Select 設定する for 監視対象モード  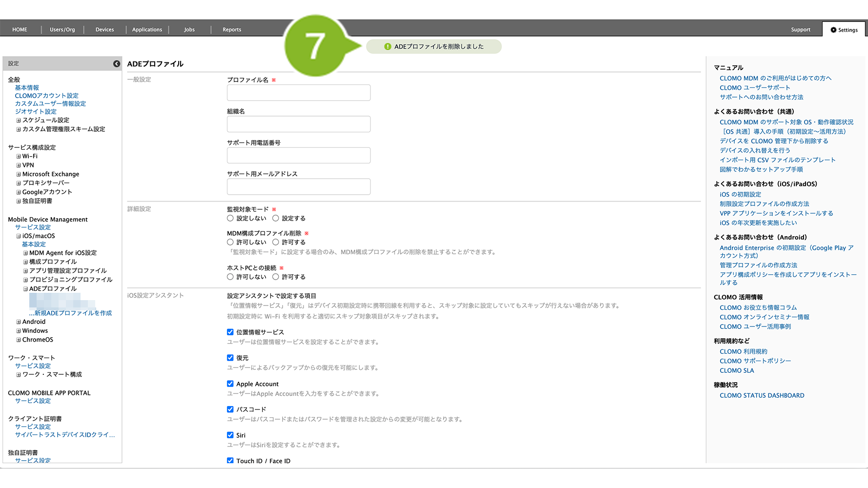tap(276, 218)
